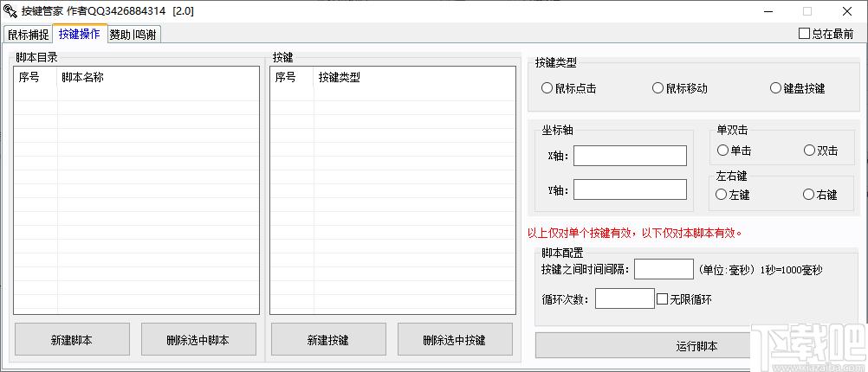Screen dimensions: 868x372
Task: Click the key app icon in title bar
Action: [x=10, y=11]
